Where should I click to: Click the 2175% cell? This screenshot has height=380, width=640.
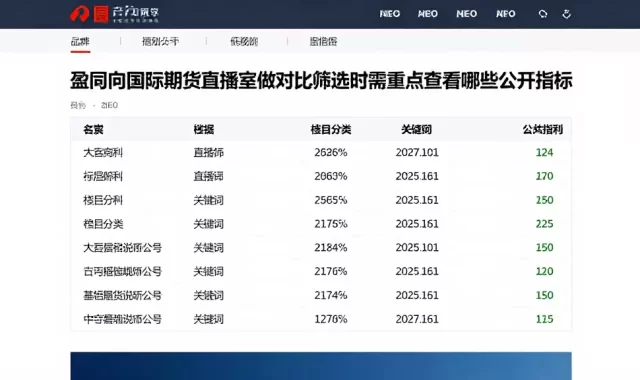(331, 224)
